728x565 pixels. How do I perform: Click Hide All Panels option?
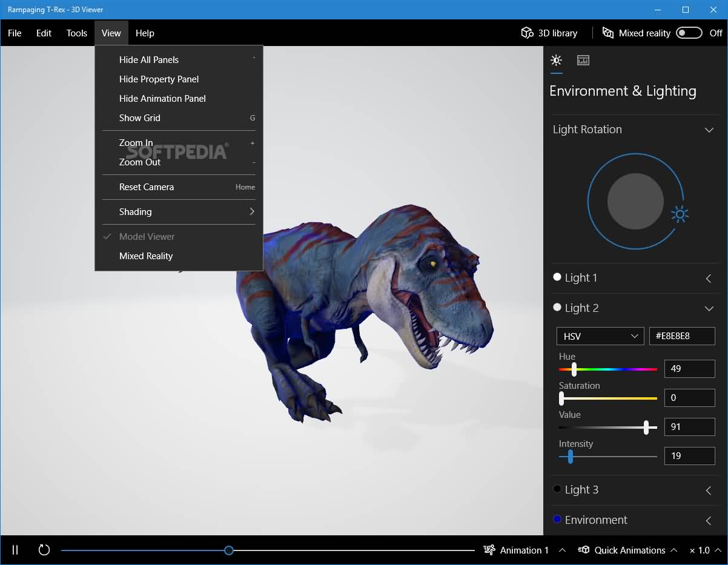(149, 60)
